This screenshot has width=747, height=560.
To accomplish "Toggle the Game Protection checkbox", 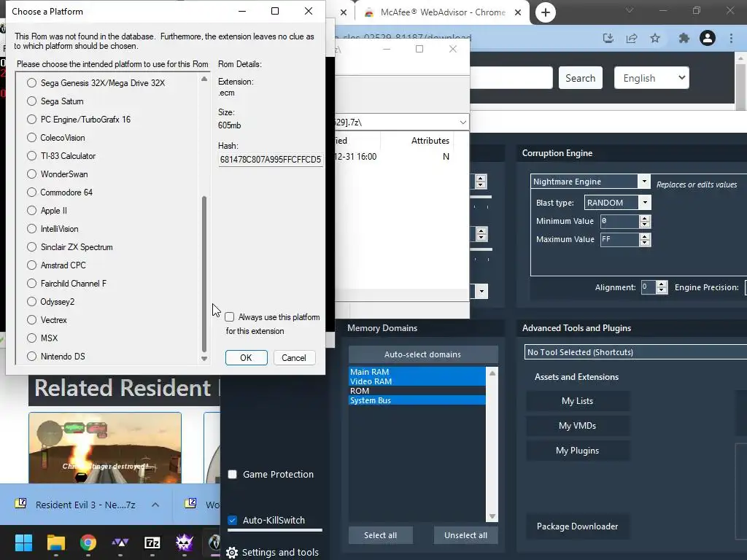I will tap(233, 474).
